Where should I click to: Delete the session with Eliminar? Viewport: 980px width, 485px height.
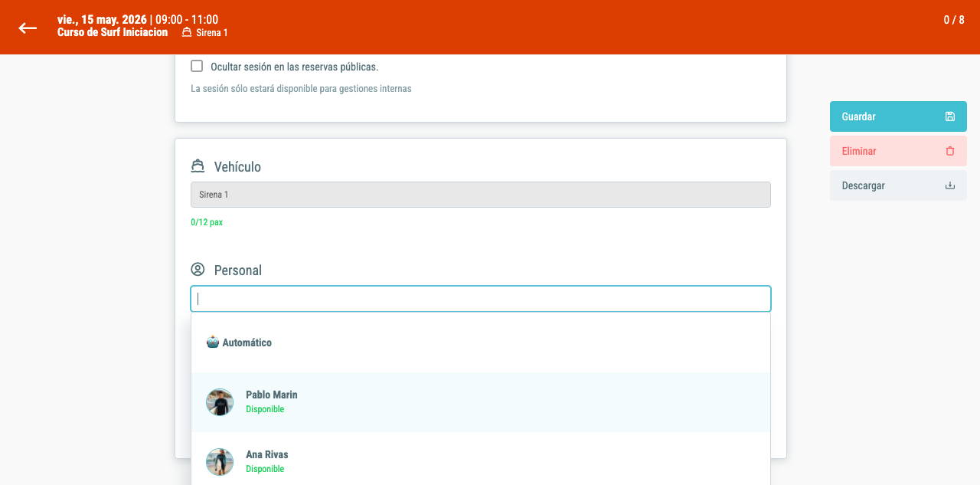tap(898, 151)
